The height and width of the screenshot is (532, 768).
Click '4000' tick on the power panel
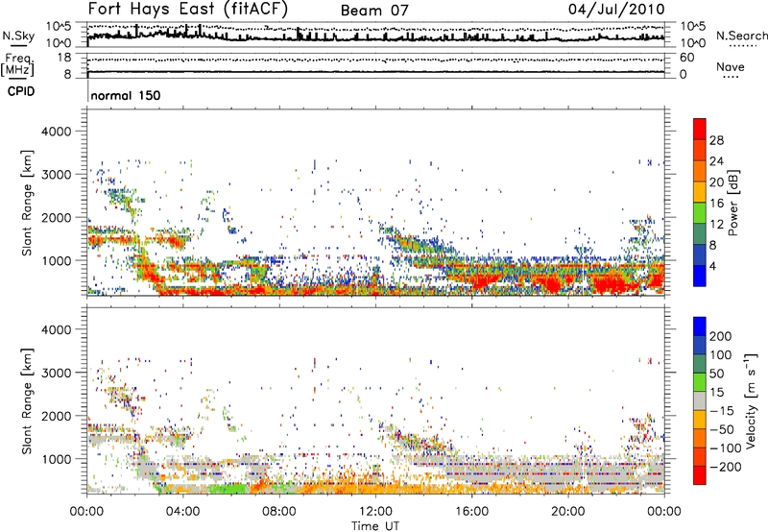click(56, 132)
